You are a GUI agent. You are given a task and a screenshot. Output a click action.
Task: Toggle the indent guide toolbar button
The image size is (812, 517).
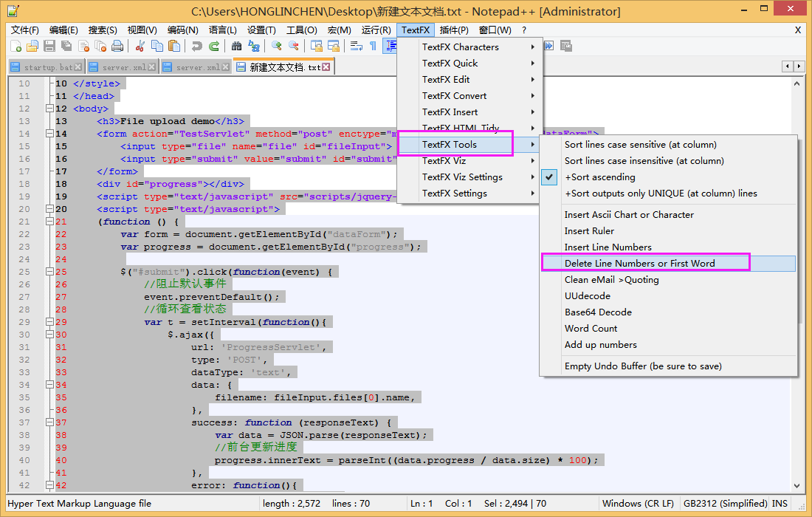point(390,46)
